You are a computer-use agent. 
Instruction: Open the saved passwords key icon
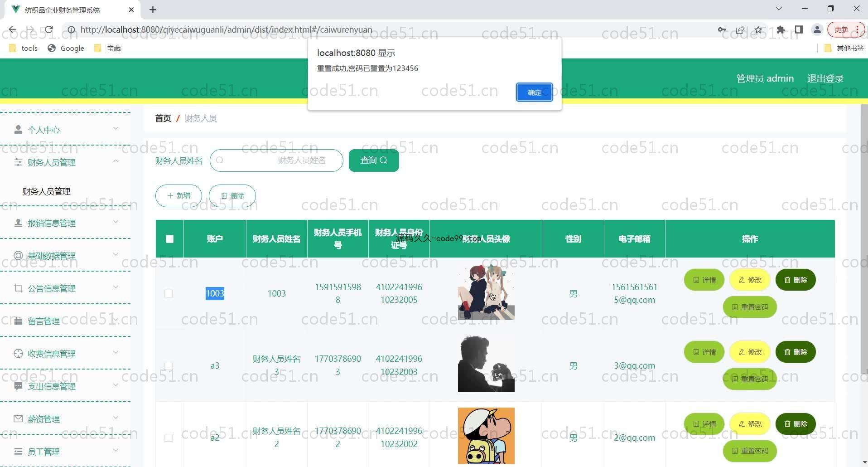722,30
